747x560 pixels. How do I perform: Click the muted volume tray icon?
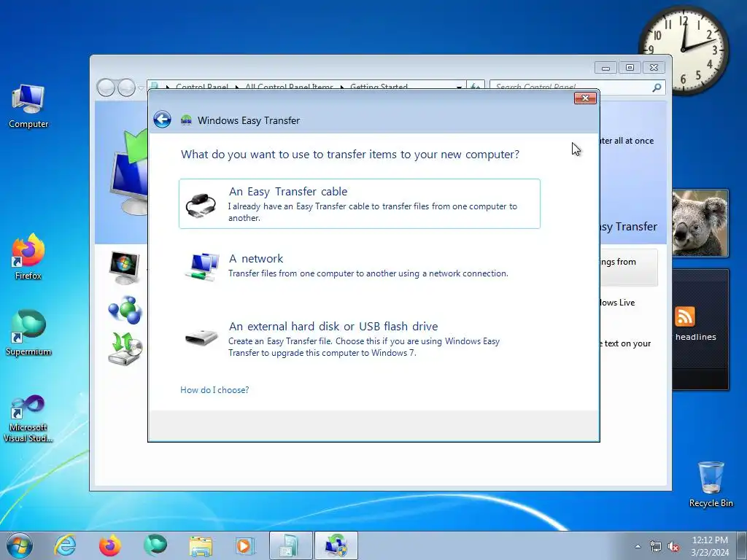point(673,547)
